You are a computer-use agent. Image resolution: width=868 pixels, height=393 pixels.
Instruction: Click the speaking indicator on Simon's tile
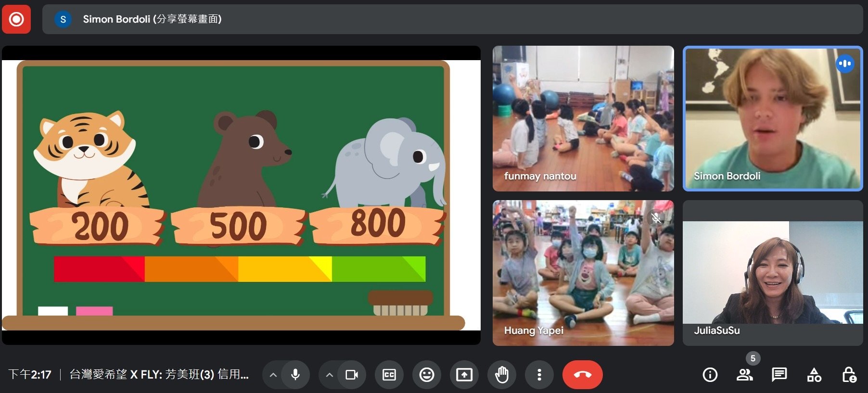(x=845, y=63)
